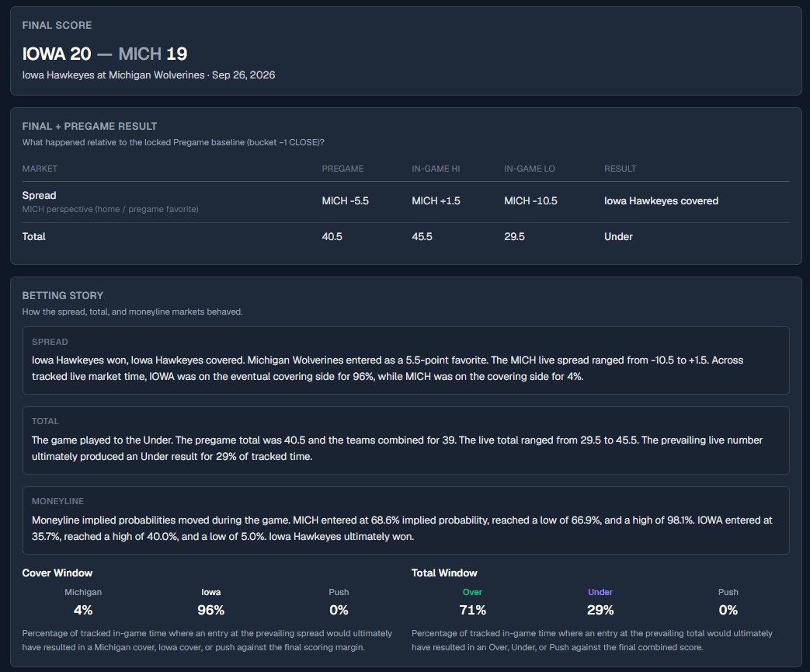Click the Total Window explanation text
The height and width of the screenshot is (672, 810).
592,640
